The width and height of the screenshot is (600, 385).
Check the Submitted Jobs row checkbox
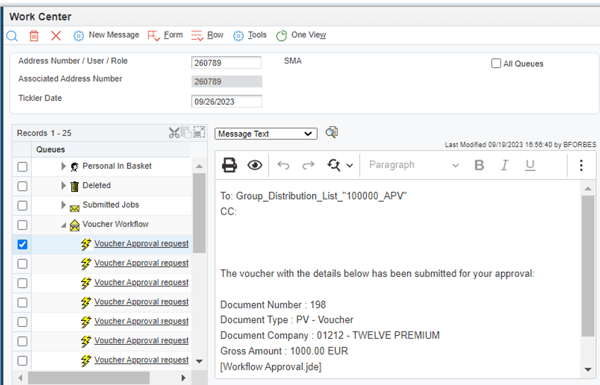tap(23, 206)
